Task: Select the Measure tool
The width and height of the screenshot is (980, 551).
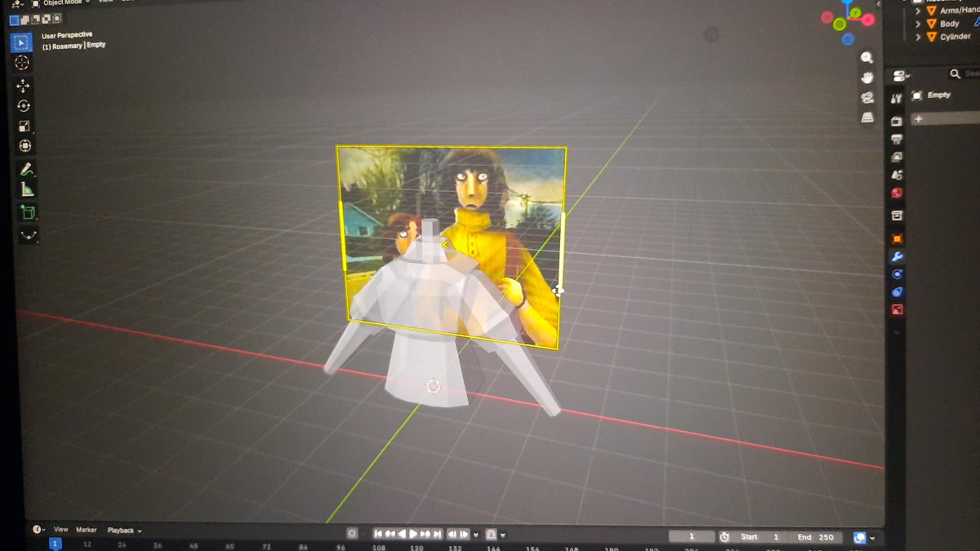Action: 27,189
